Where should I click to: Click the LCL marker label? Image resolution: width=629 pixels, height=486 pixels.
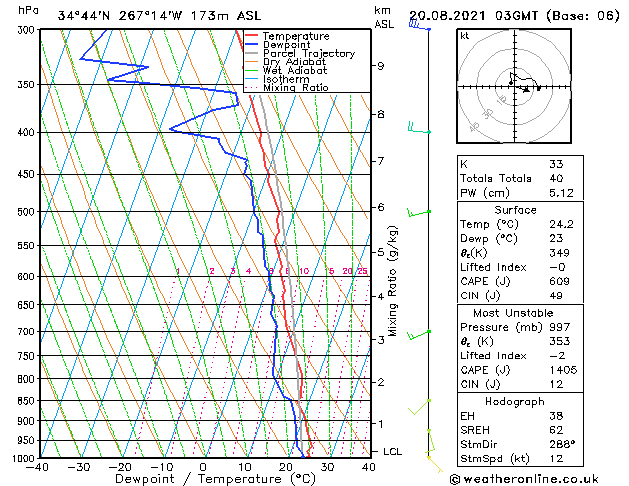[x=392, y=452]
